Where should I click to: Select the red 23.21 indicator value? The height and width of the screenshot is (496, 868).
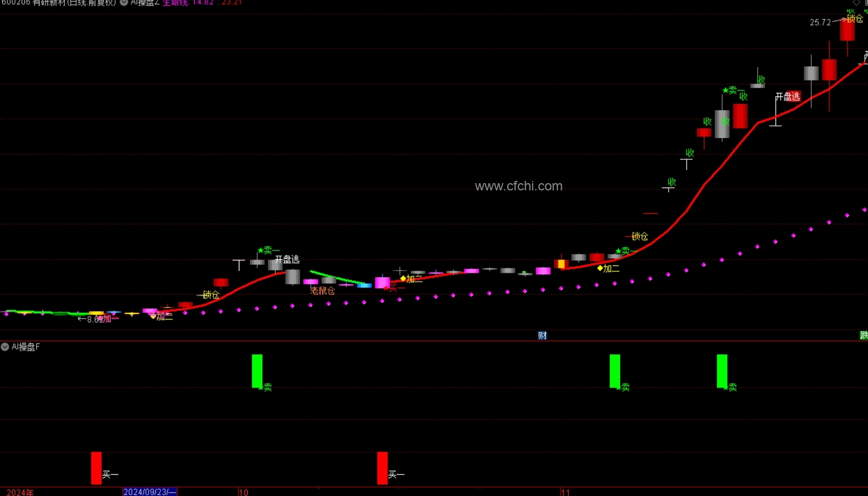(x=232, y=2)
